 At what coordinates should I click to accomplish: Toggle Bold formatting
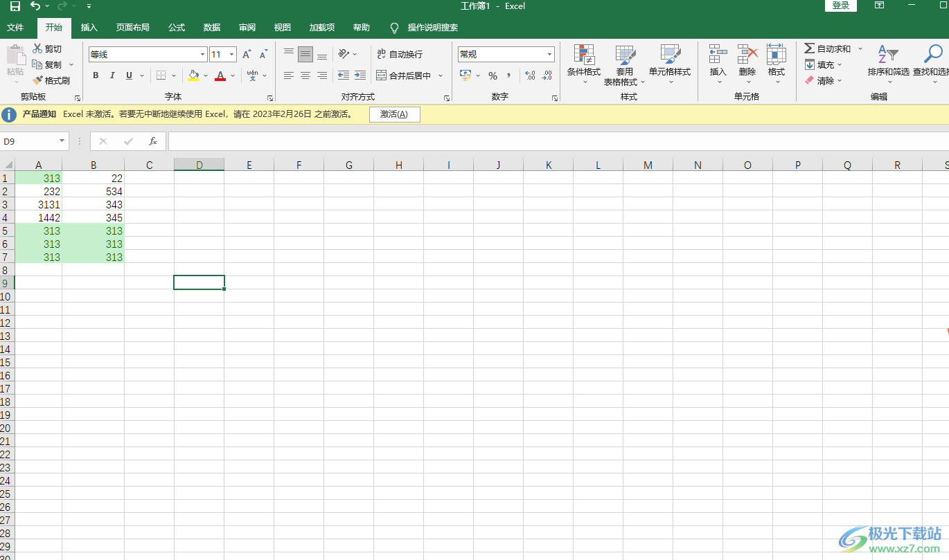click(96, 75)
